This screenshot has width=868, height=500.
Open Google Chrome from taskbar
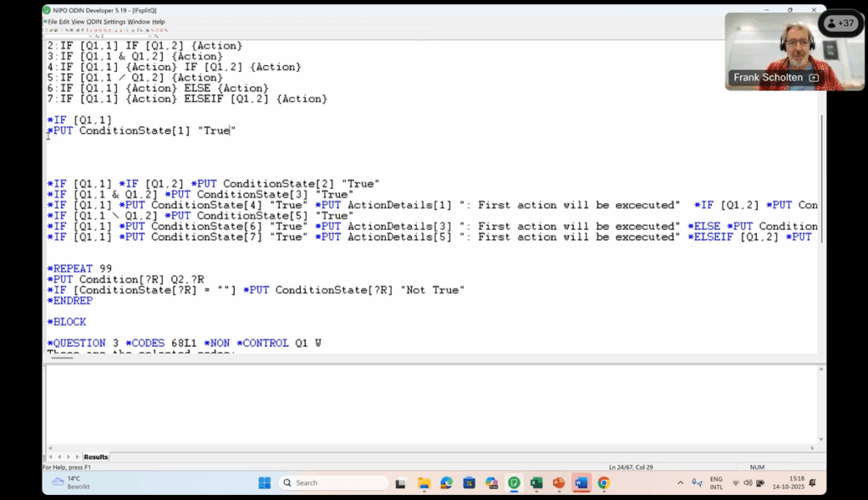pos(604,483)
